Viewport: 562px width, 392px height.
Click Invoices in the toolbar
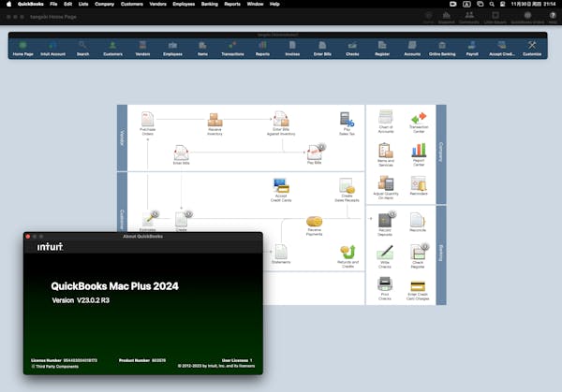pos(294,48)
